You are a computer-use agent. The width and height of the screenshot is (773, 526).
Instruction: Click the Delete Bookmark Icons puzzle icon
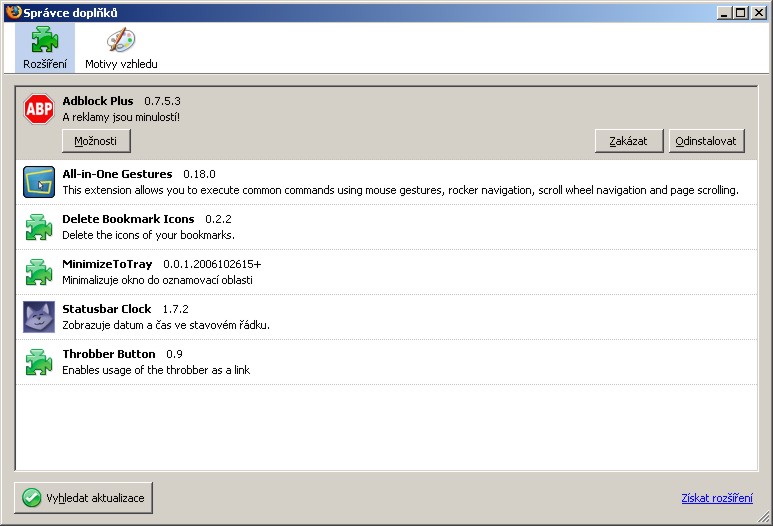[38, 227]
